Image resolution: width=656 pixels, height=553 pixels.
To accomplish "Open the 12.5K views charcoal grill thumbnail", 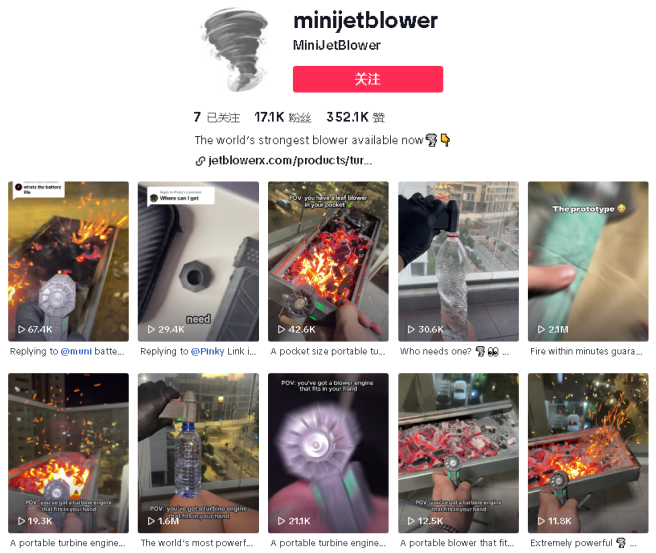I will (459, 453).
